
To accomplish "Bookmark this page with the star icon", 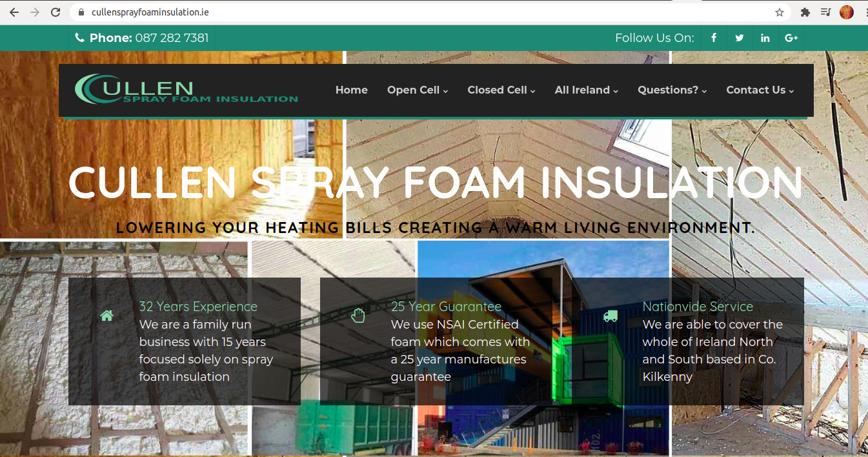I will coord(780,12).
